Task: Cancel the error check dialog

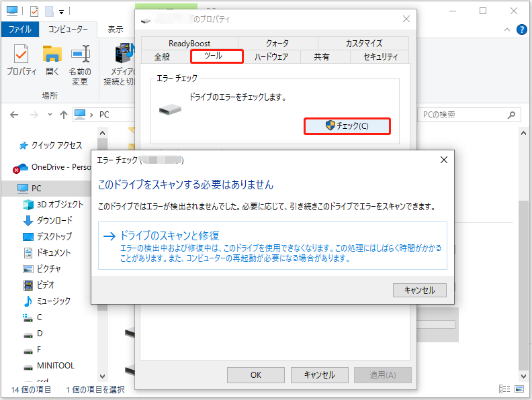Action: [x=419, y=291]
